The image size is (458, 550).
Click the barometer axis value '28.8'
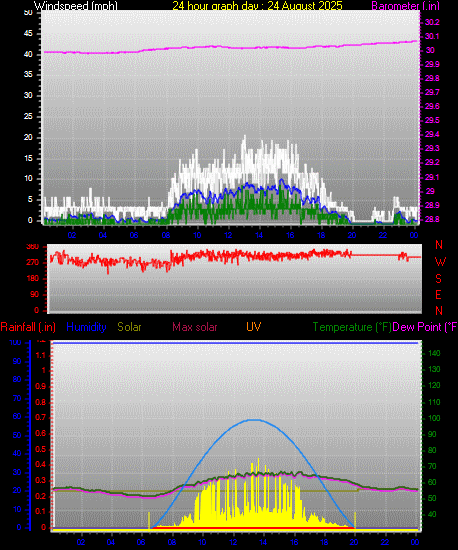point(432,219)
